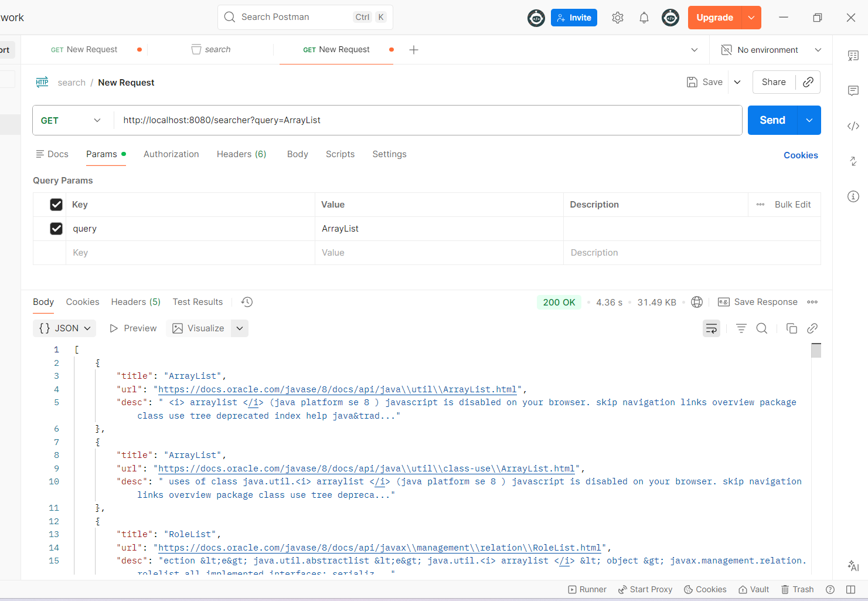868x601 pixels.
Task: Open ArrayList.html docs URL link
Action: pos(338,389)
